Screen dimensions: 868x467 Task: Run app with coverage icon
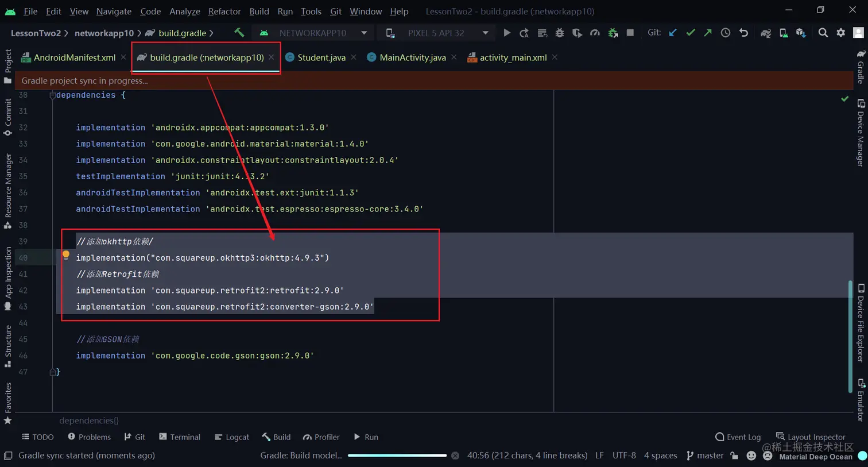(578, 33)
